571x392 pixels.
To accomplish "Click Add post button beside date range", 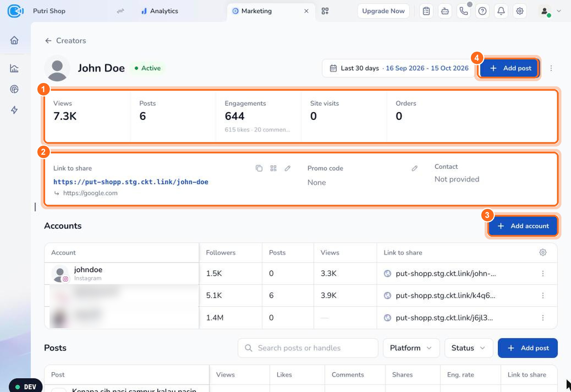I will [x=510, y=68].
